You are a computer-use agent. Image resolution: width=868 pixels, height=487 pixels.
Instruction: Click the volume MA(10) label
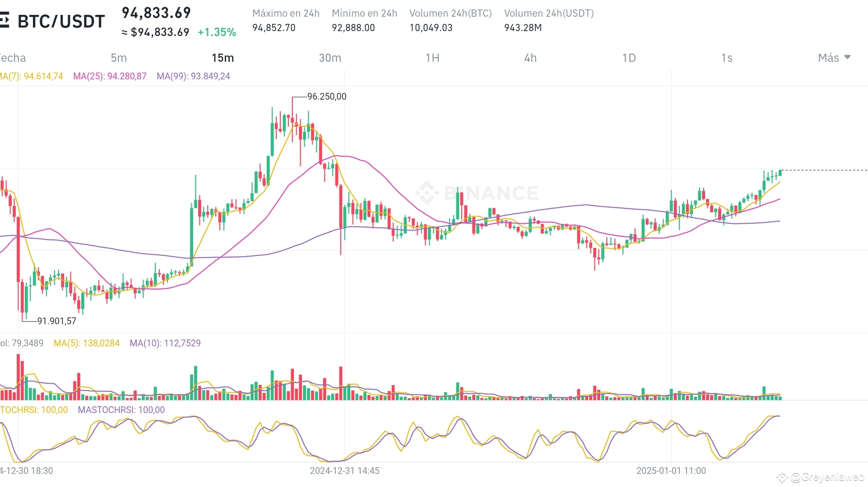click(165, 343)
